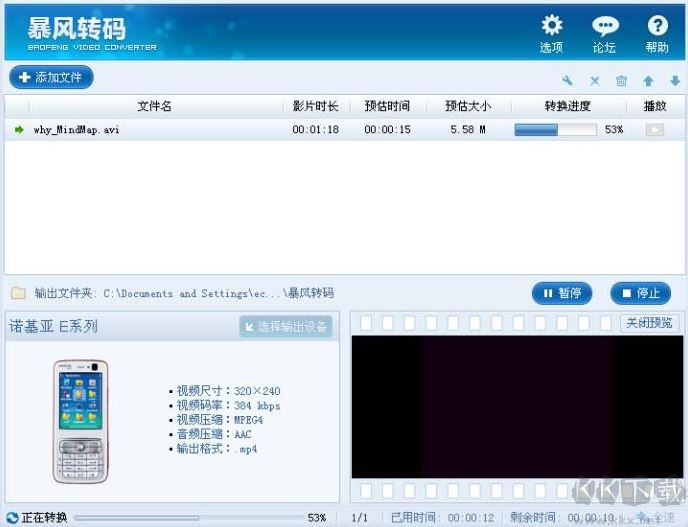This screenshot has width=688, height=527.
Task: Click the 诺基亚 E系列 device title
Action: coord(53,326)
